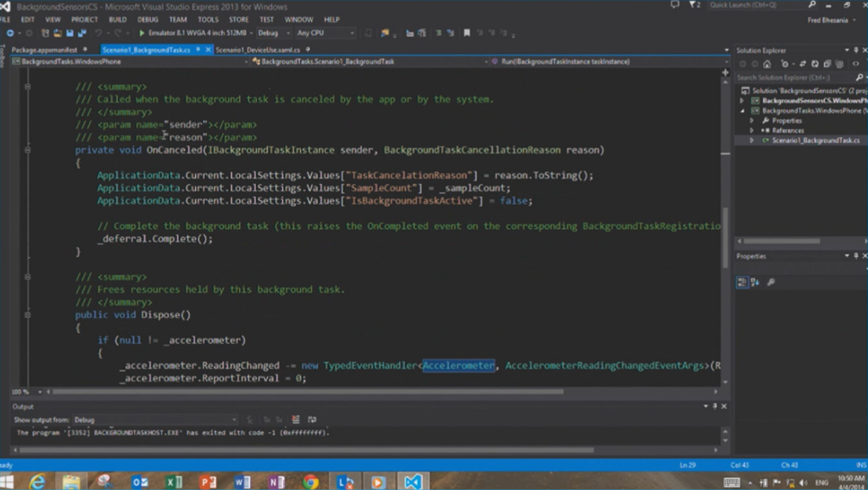This screenshot has height=490, width=868.
Task: Open the BUILD menu
Action: pyautogui.click(x=117, y=19)
